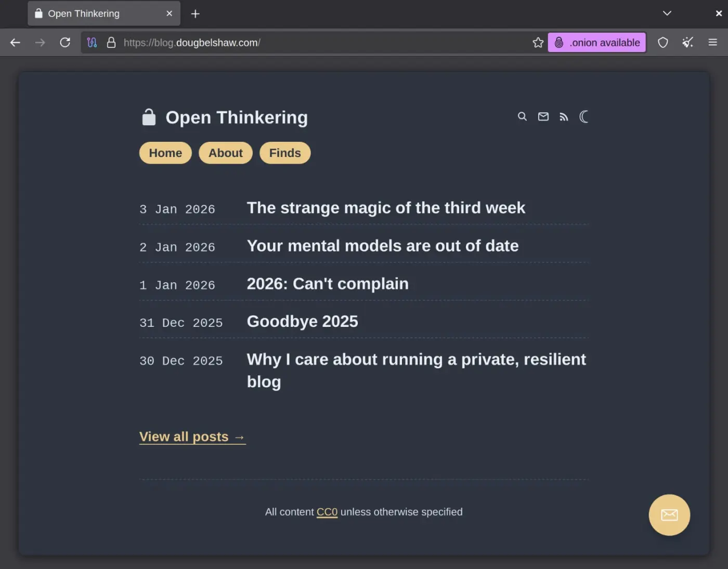
Task: Bookmark this page with the star icon
Action: click(538, 43)
